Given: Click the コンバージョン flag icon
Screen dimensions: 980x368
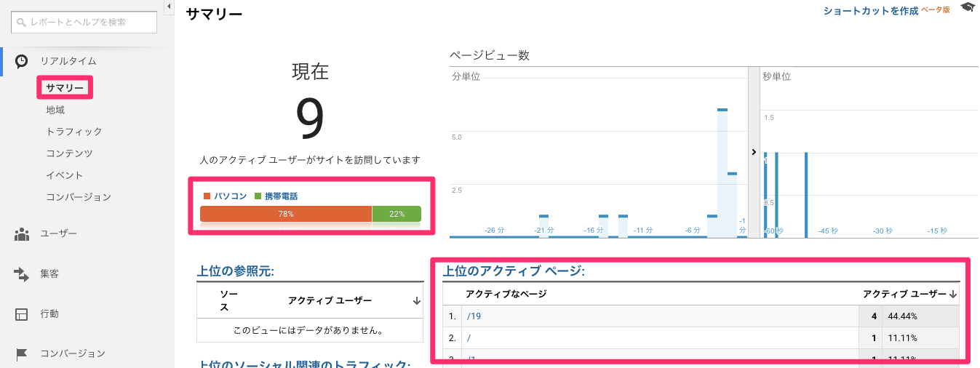Looking at the screenshot, I should [22, 354].
